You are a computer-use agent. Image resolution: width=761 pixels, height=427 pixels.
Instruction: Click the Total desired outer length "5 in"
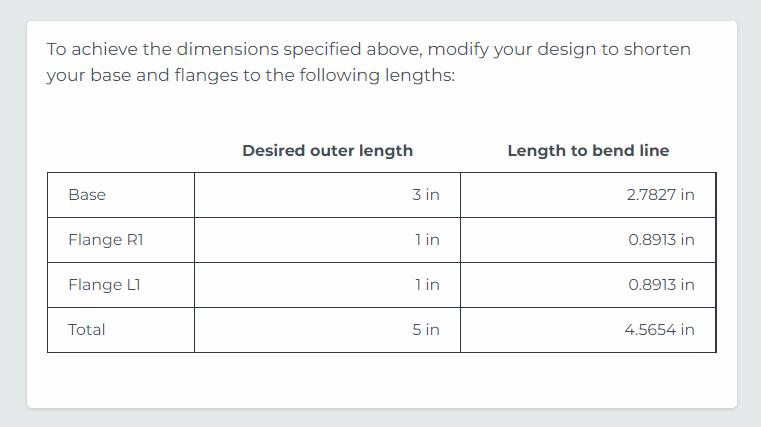[x=425, y=330]
